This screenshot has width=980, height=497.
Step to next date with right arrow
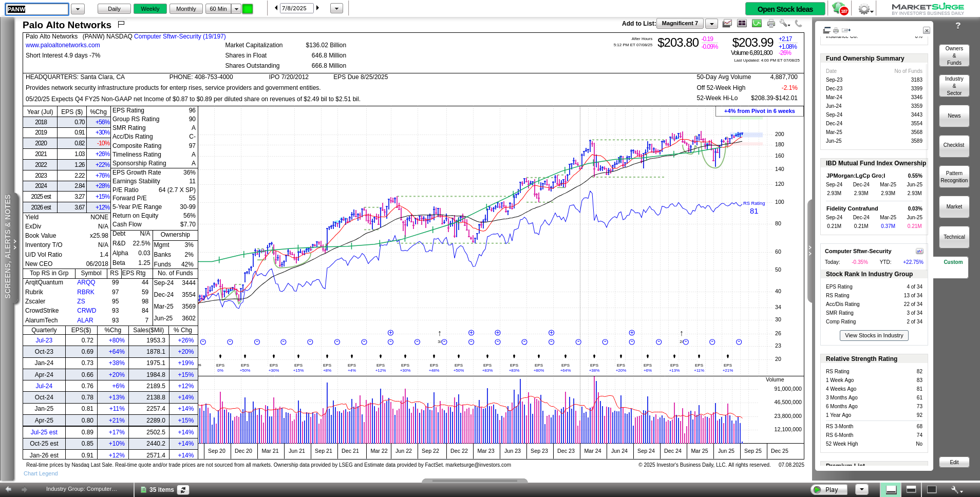pos(318,8)
